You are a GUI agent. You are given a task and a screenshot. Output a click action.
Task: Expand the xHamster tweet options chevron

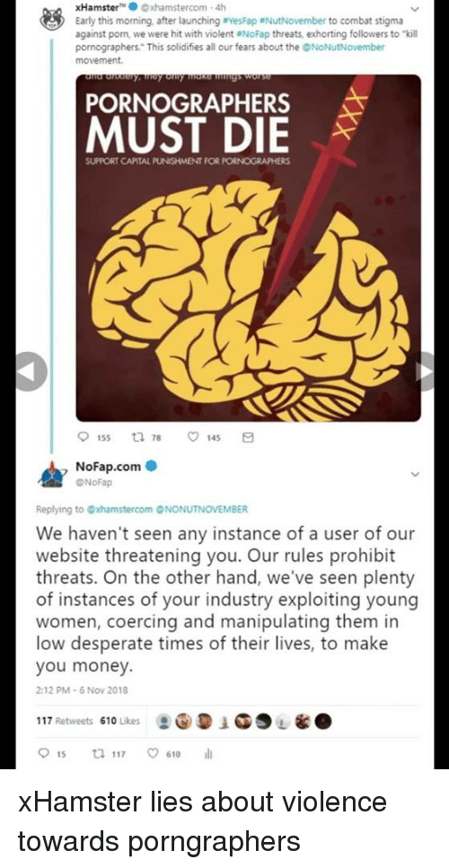418,8
